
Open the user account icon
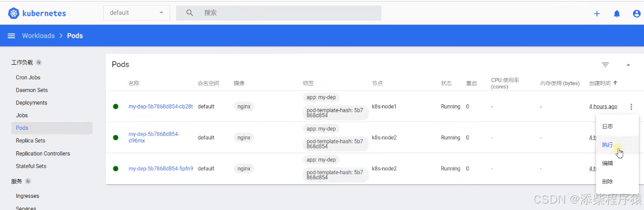click(637, 14)
